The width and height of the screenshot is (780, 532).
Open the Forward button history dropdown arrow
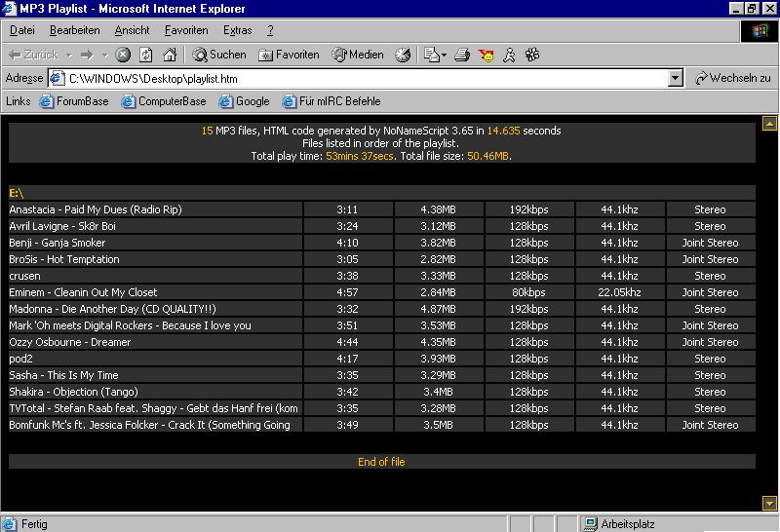(104, 55)
